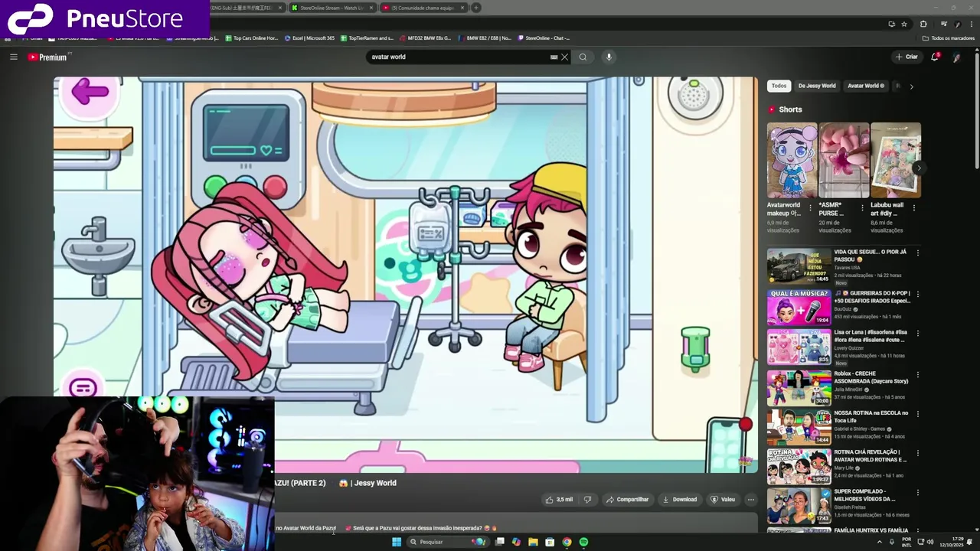Open 'Lisa or Lena' video thumbnail
The width and height of the screenshot is (980, 551).
[x=799, y=347]
